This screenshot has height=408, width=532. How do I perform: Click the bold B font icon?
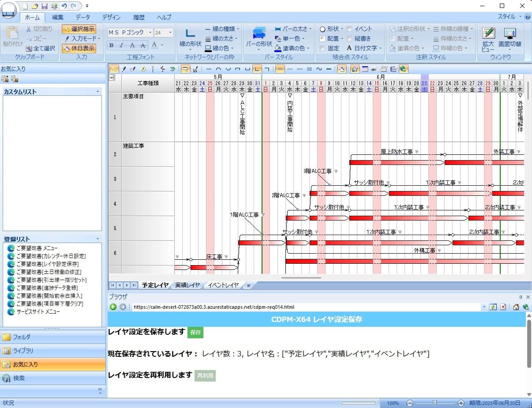click(112, 45)
